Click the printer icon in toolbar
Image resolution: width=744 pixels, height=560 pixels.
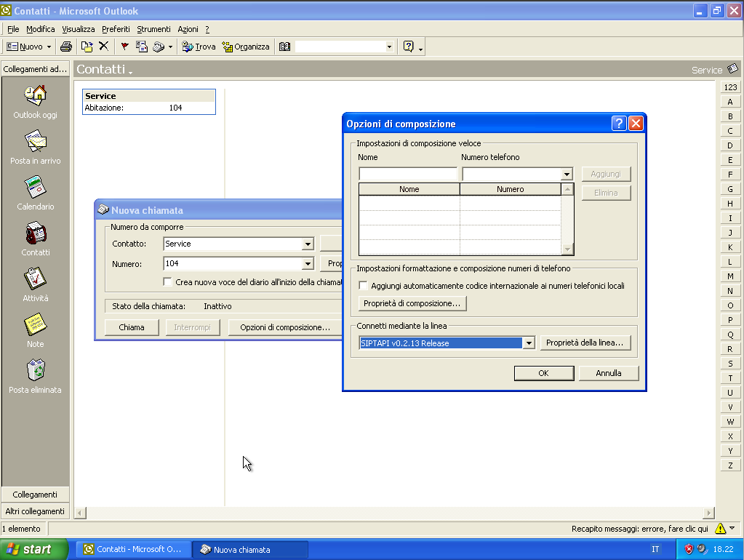(66, 47)
